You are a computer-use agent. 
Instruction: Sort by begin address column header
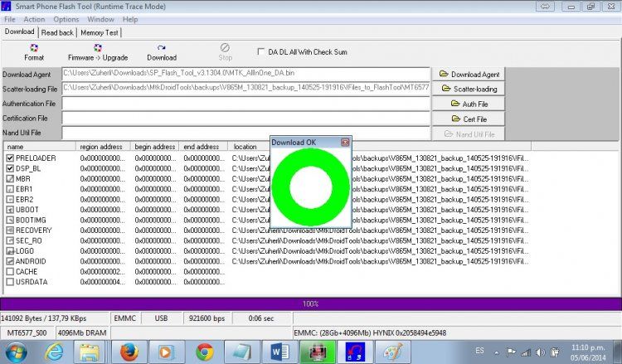pos(155,146)
